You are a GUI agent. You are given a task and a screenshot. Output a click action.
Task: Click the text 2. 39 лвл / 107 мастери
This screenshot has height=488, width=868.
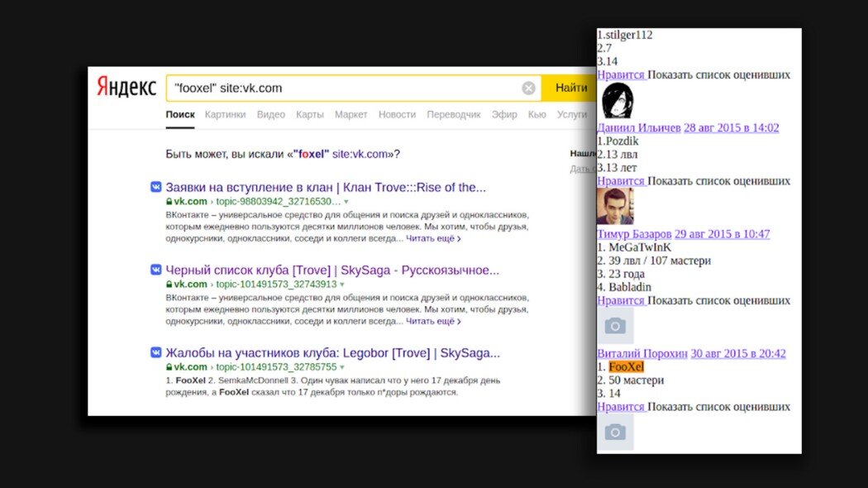655,261
